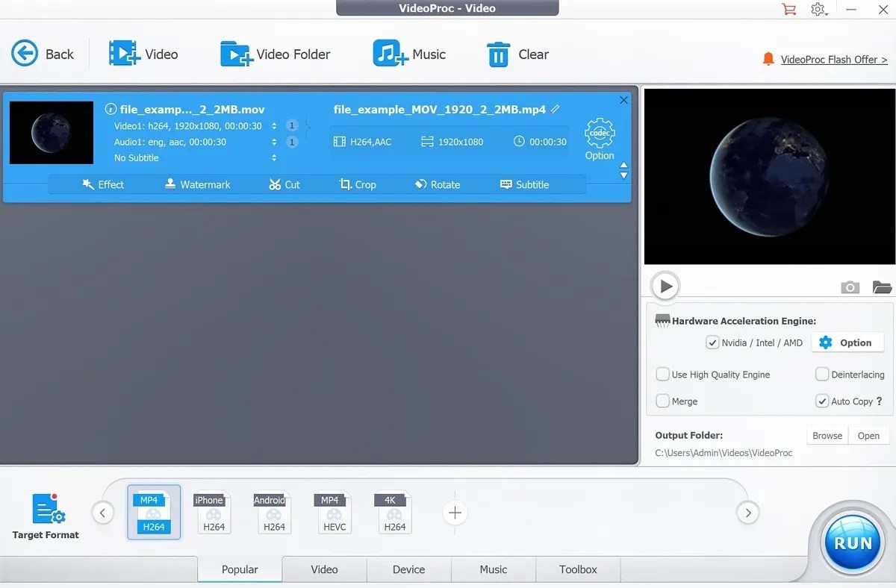896x588 pixels.
Task: Add a Video Folder
Action: point(275,54)
